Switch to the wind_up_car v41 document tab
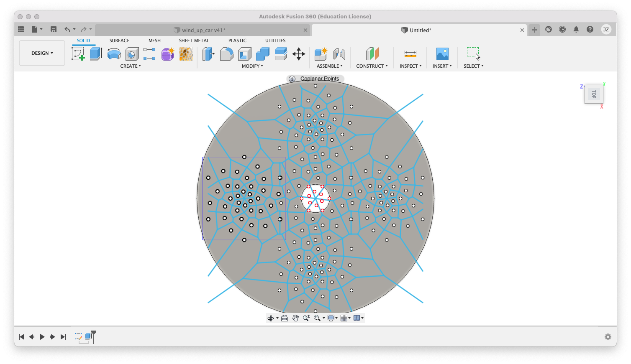Screen dimensions: 631x364 203,30
